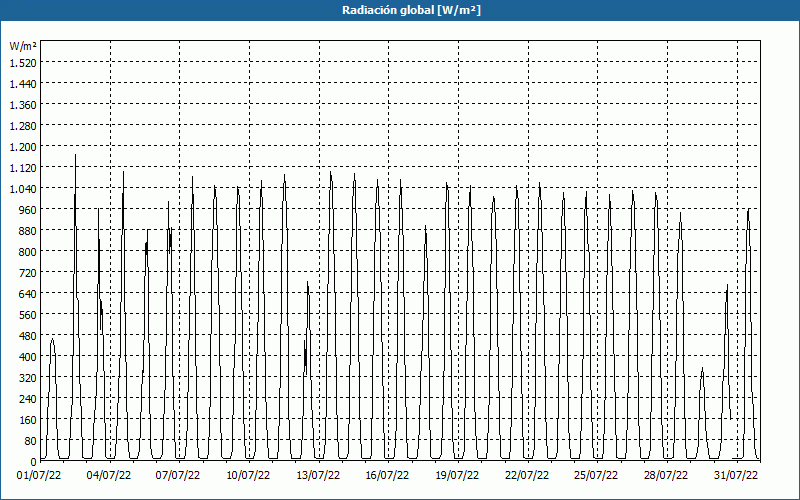
Task: Click the W/m² unit label on the axis
Action: (23, 46)
